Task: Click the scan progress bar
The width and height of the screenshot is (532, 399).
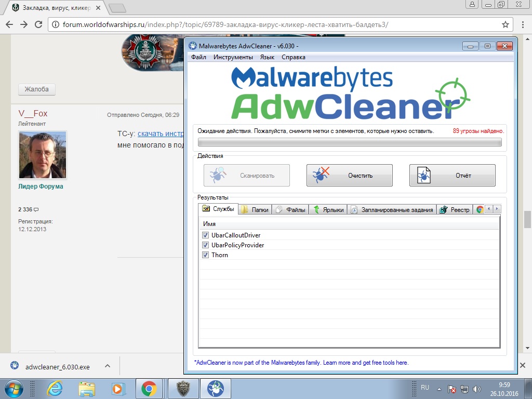Action: [350, 142]
